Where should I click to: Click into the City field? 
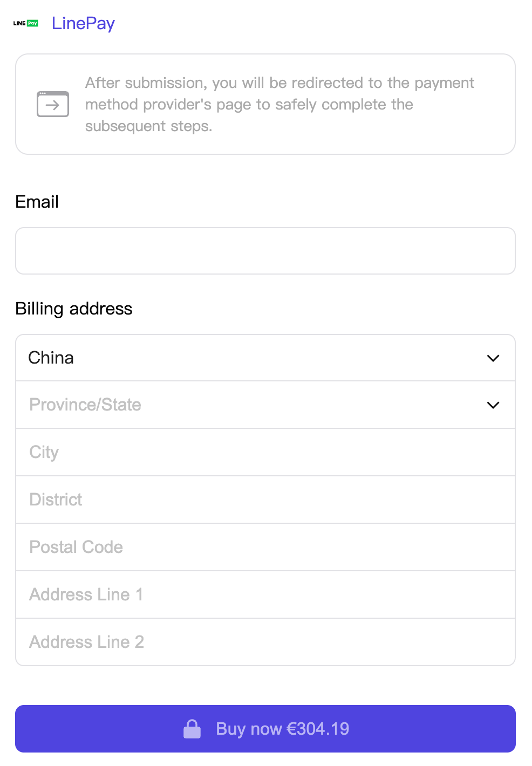(265, 452)
